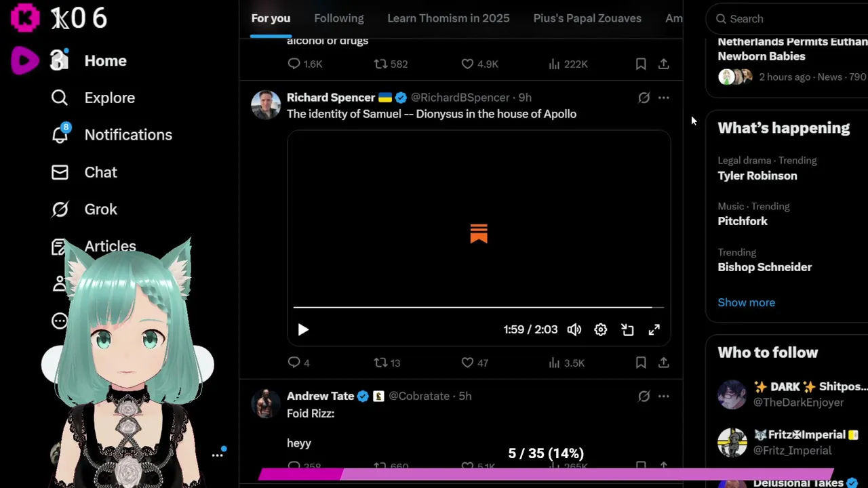Click the 5h timestamp on Tate post

click(x=465, y=396)
